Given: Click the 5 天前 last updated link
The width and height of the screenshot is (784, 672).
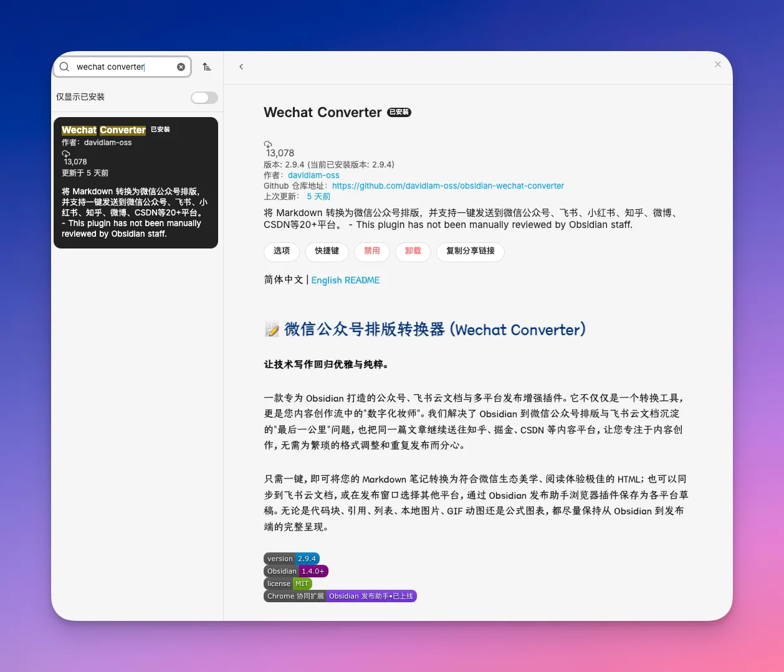Looking at the screenshot, I should click(318, 196).
